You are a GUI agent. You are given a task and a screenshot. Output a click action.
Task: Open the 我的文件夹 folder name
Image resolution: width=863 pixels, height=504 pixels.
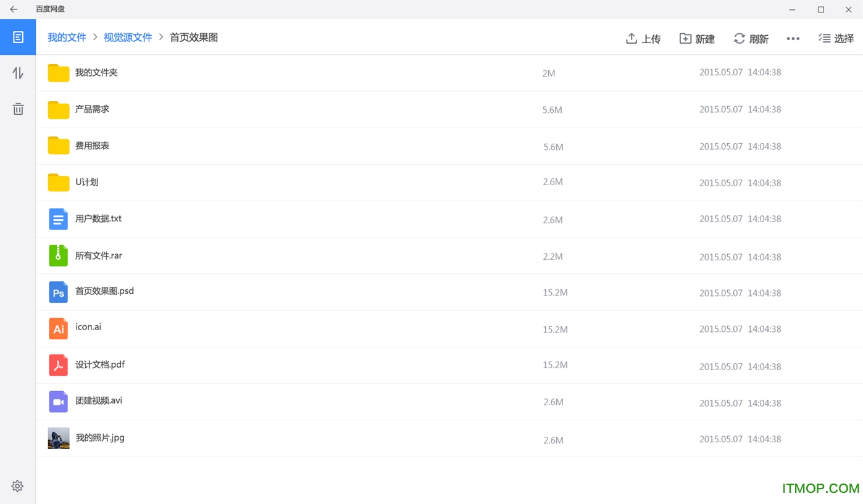pyautogui.click(x=96, y=72)
